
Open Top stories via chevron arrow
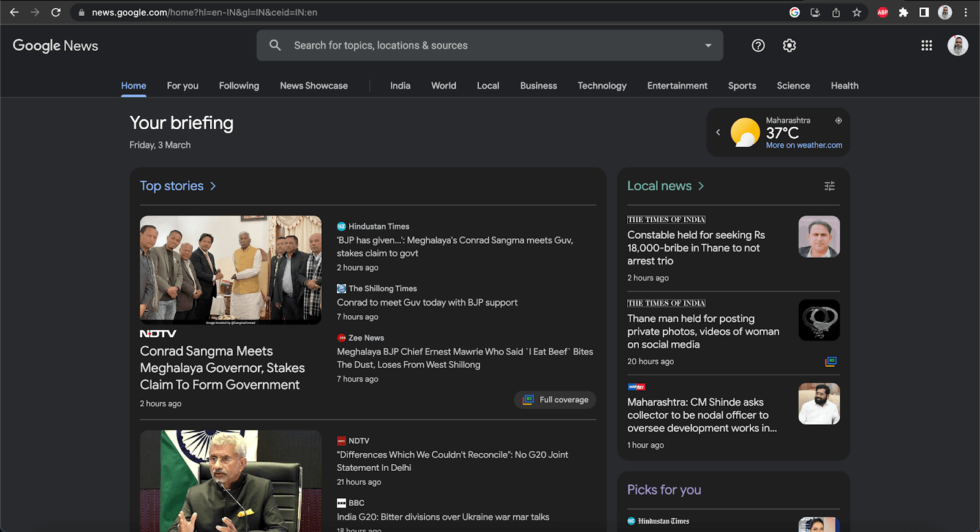213,186
